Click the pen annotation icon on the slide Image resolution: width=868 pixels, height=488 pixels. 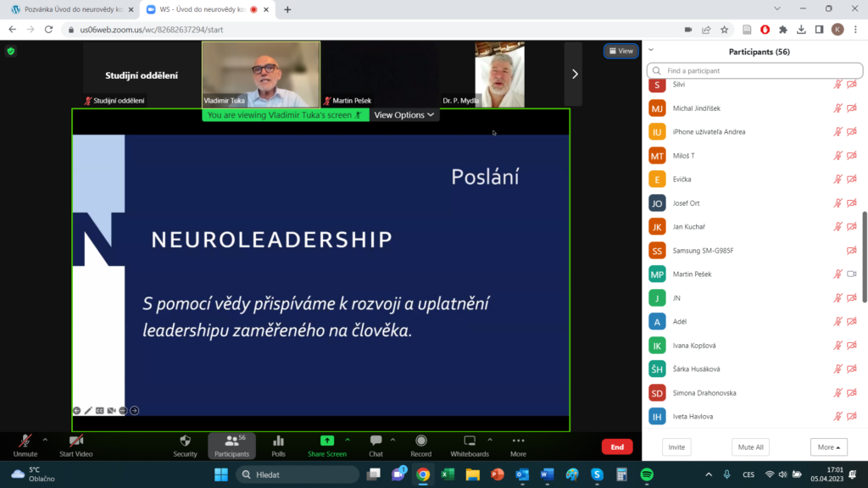tap(88, 411)
